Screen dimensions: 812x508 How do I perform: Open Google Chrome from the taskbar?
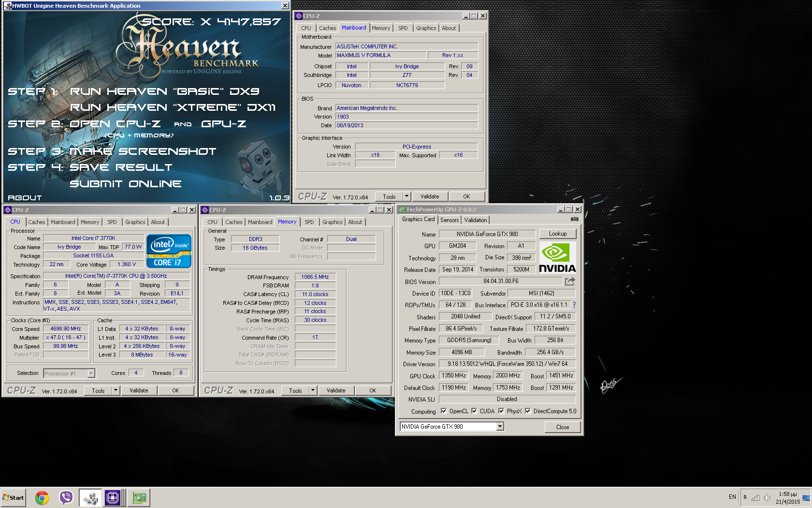(42, 497)
